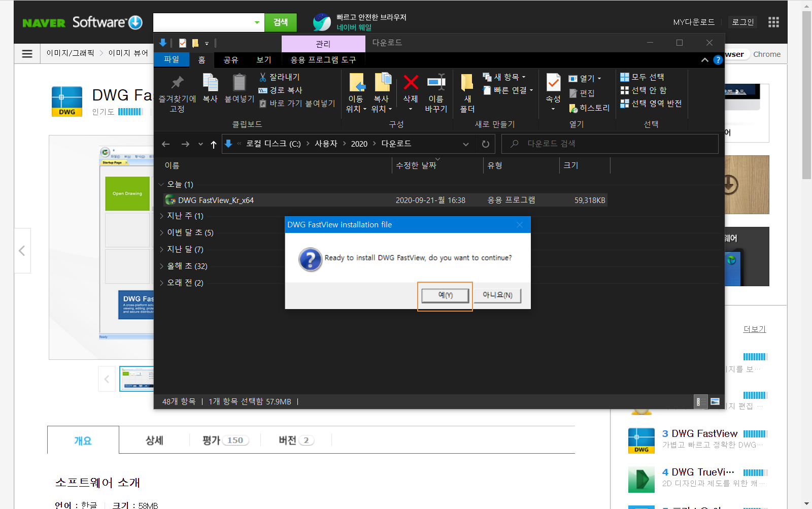The width and height of the screenshot is (812, 509).
Task: Expand the Earlier this month (이번 달 초) group
Action: point(161,232)
